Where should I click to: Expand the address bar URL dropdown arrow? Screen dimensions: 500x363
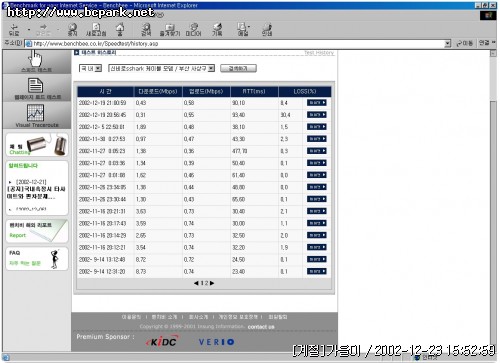447,43
